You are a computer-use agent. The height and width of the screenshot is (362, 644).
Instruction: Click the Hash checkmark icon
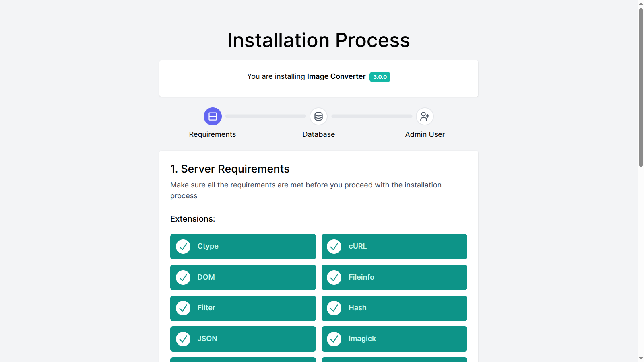[x=334, y=308]
